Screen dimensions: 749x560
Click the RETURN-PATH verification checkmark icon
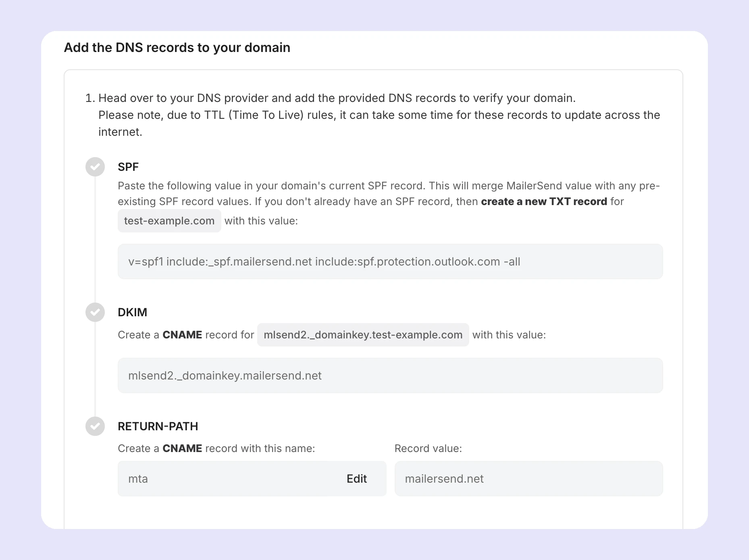pyautogui.click(x=95, y=426)
